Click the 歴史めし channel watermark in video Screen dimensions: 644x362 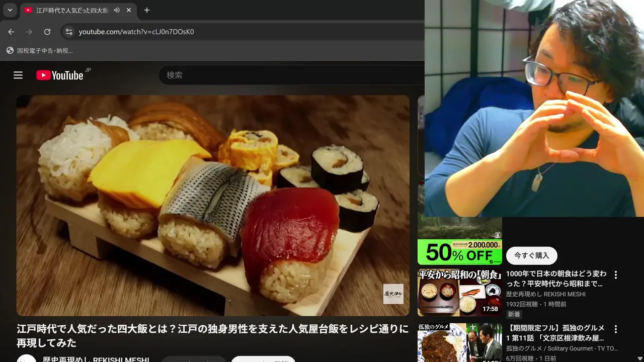393,294
